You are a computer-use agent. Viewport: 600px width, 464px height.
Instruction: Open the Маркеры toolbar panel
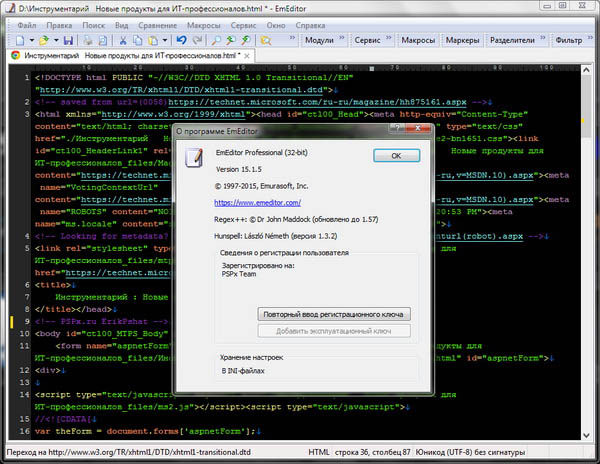click(x=462, y=40)
